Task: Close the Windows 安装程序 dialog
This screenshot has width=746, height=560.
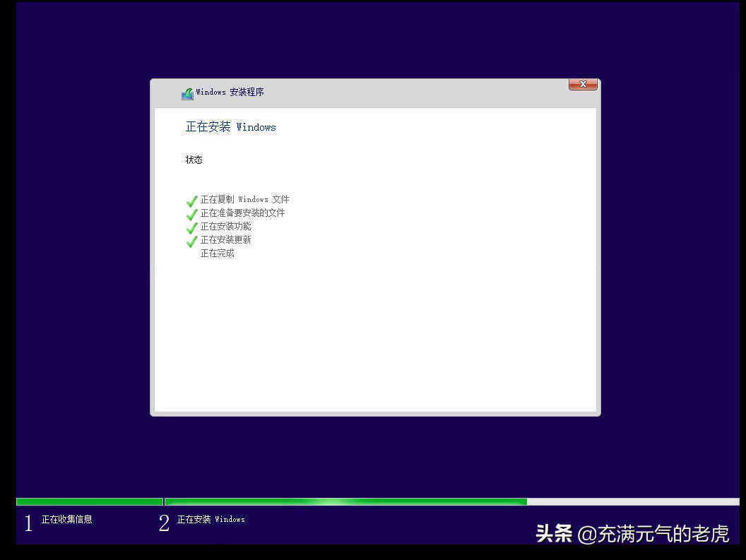Action: point(583,84)
